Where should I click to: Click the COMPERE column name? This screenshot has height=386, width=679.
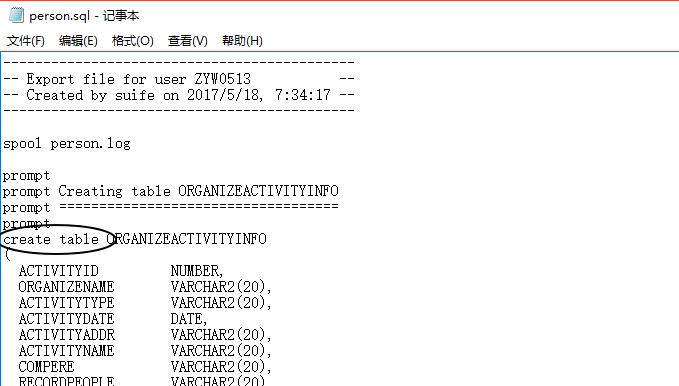point(46,367)
